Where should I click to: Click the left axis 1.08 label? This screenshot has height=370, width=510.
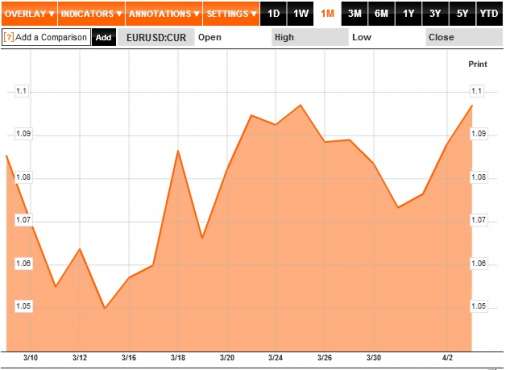coord(23,177)
